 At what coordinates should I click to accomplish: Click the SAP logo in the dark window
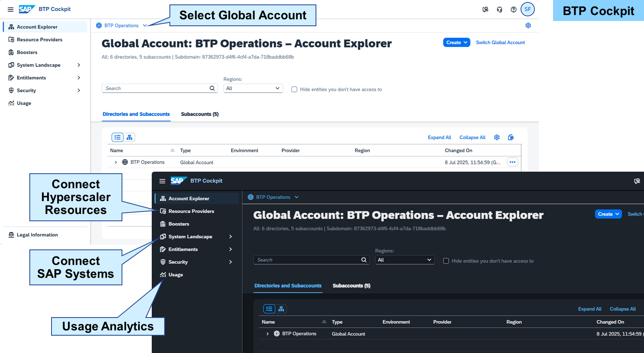click(179, 181)
